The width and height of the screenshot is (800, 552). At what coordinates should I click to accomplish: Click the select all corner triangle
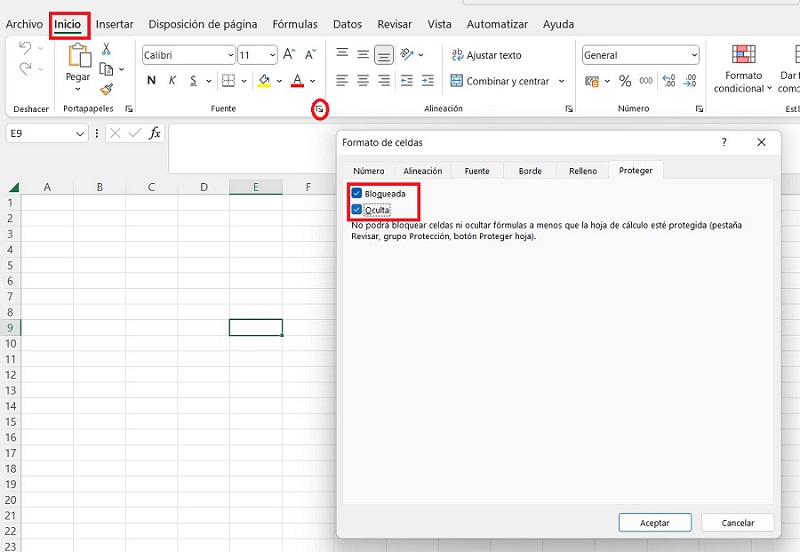tap(14, 187)
